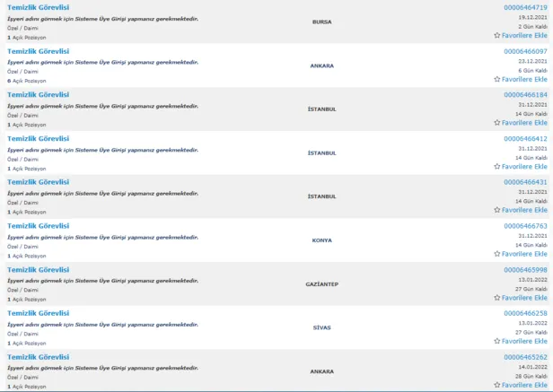Click the favorites star for Bursa job 00006464719
The width and height of the screenshot is (553, 392).
[x=497, y=36]
